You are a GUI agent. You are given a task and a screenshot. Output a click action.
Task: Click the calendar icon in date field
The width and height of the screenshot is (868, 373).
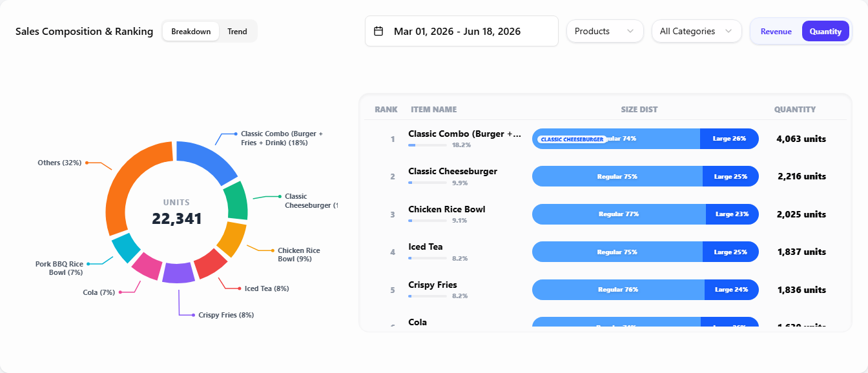(x=379, y=31)
